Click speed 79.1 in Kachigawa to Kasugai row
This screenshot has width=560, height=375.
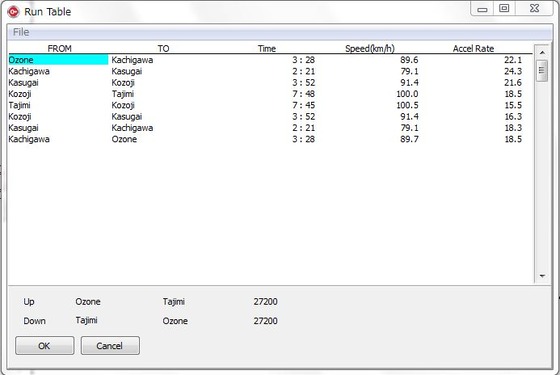coord(409,71)
